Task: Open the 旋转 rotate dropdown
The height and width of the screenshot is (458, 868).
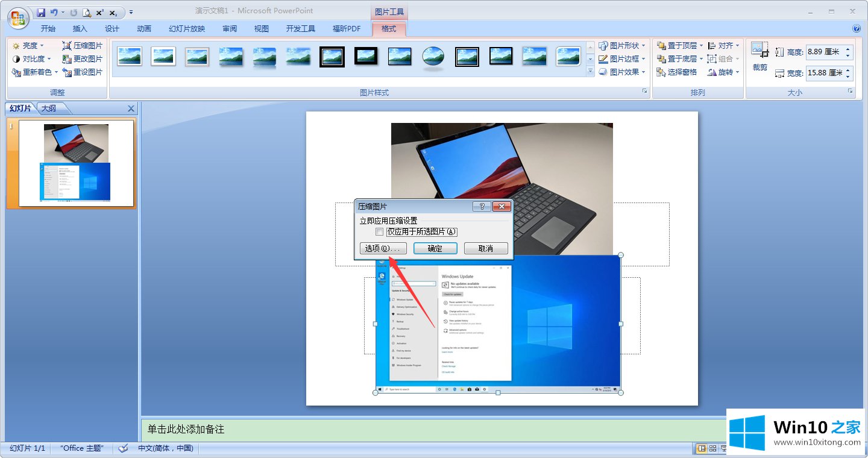Action: point(723,72)
